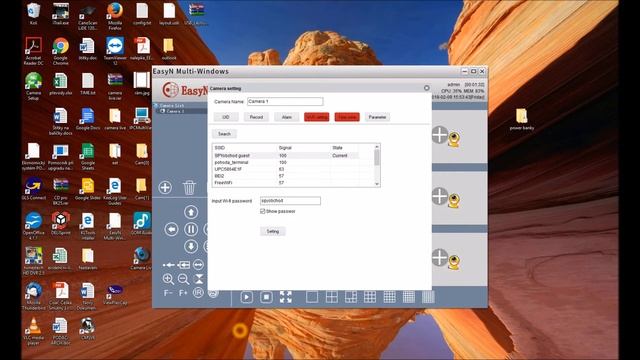Select the single-window layout icon
Image resolution: width=640 pixels, height=360 pixels.
[312, 297]
